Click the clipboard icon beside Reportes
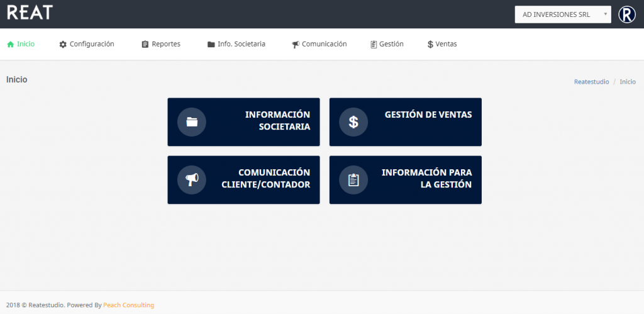The width and height of the screenshot is (644, 314). 145,45
